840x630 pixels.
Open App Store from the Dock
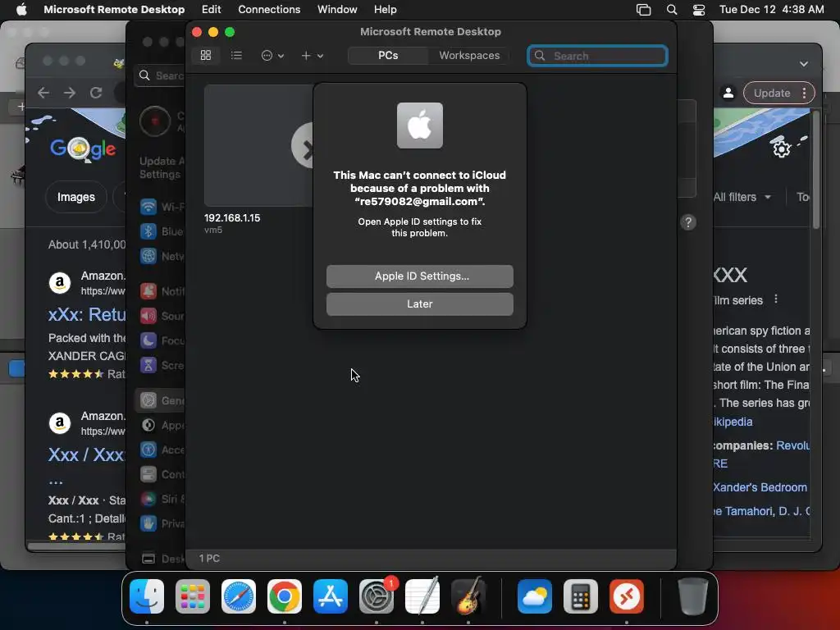[x=331, y=596]
